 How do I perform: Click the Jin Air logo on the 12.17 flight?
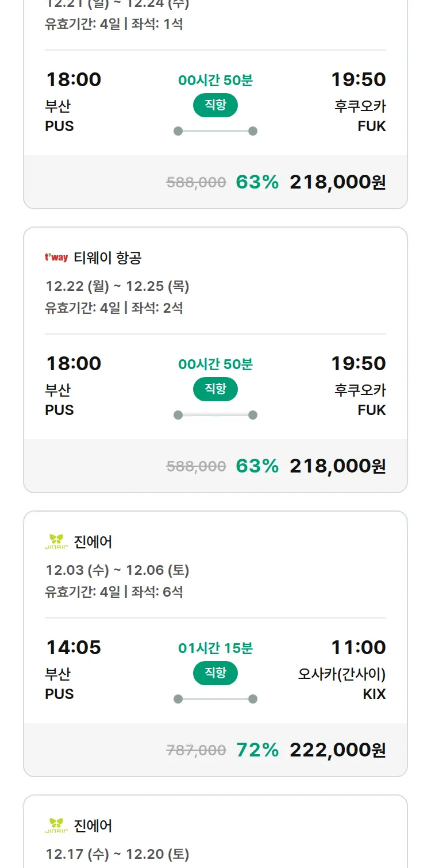56,825
